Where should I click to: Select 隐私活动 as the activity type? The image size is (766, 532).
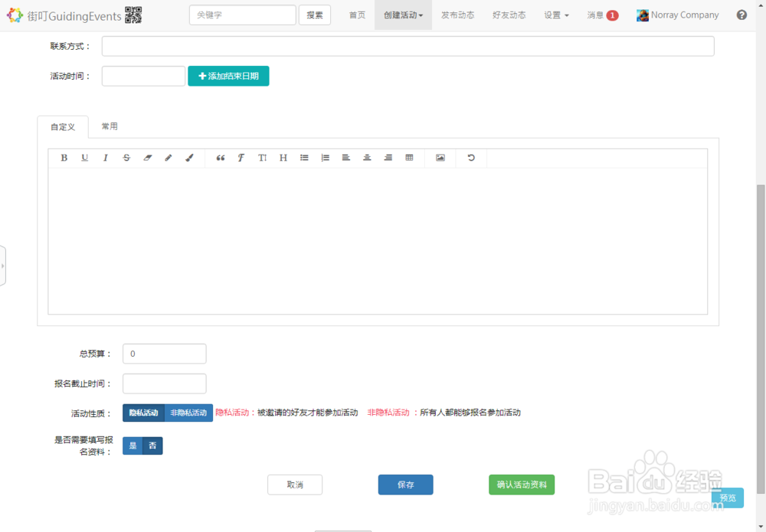[x=142, y=413]
